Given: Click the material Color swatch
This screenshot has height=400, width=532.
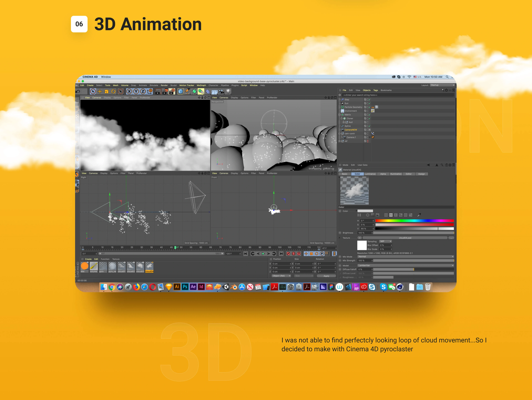Looking at the screenshot, I should [365, 211].
